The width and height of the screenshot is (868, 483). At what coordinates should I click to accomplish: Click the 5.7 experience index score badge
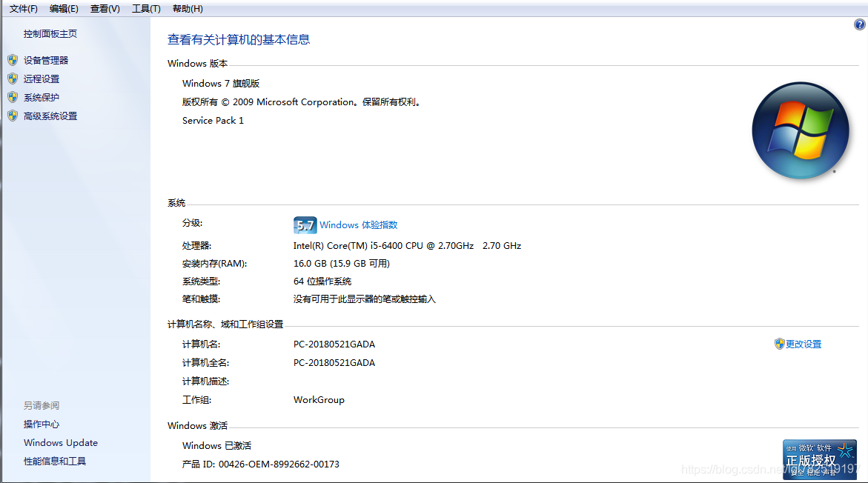tap(305, 225)
